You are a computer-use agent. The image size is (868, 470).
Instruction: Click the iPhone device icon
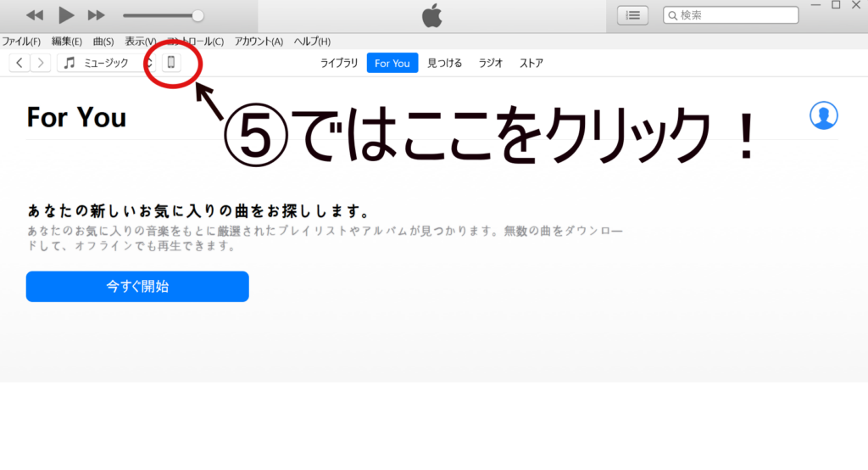click(171, 63)
